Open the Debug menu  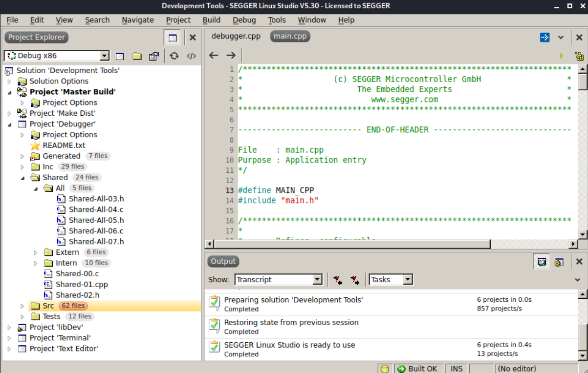click(244, 20)
